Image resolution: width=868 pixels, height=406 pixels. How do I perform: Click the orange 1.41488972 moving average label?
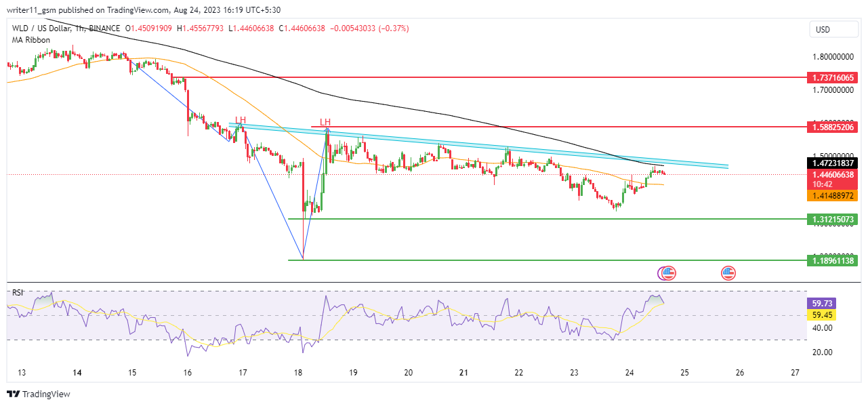click(833, 195)
